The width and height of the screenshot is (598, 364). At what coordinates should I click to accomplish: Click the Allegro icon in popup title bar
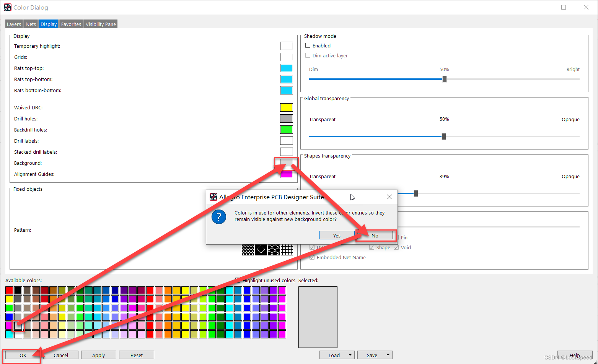pyautogui.click(x=213, y=197)
